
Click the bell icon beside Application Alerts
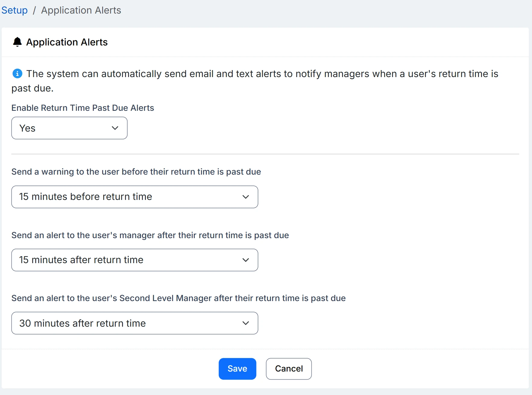[17, 42]
